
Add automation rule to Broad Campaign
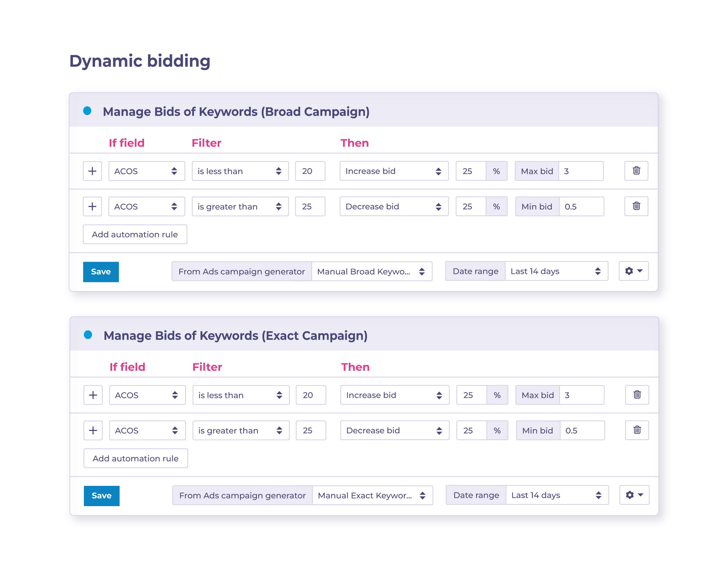point(135,234)
